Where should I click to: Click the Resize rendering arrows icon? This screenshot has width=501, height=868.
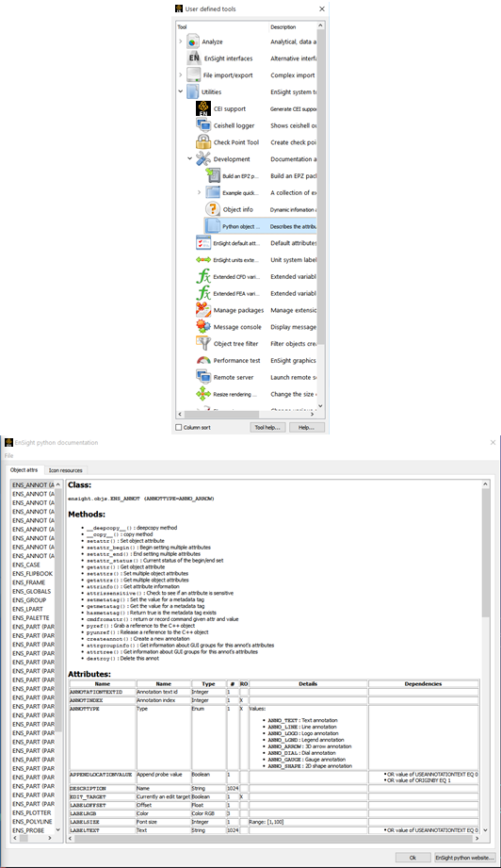pyautogui.click(x=203, y=394)
